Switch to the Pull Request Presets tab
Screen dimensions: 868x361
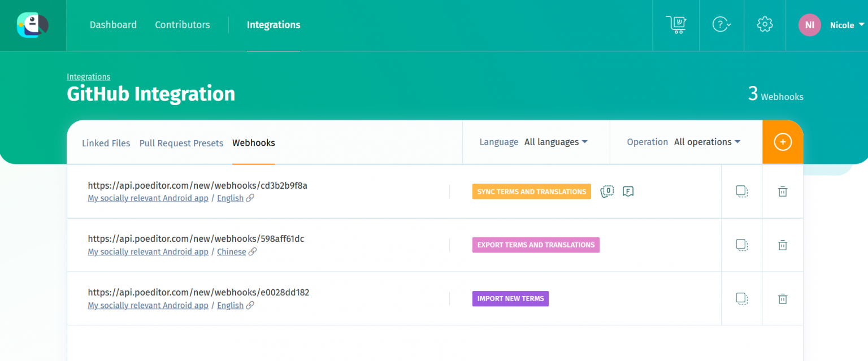181,143
